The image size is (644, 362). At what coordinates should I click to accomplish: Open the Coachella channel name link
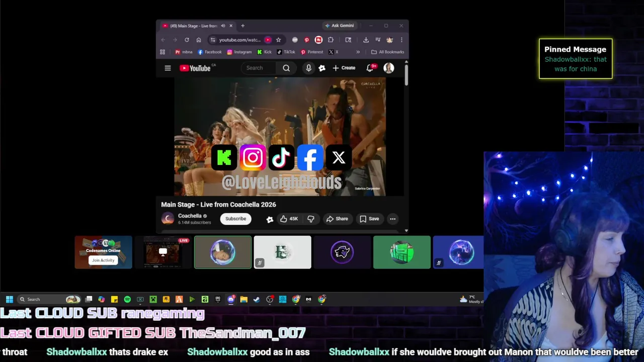[190, 216]
